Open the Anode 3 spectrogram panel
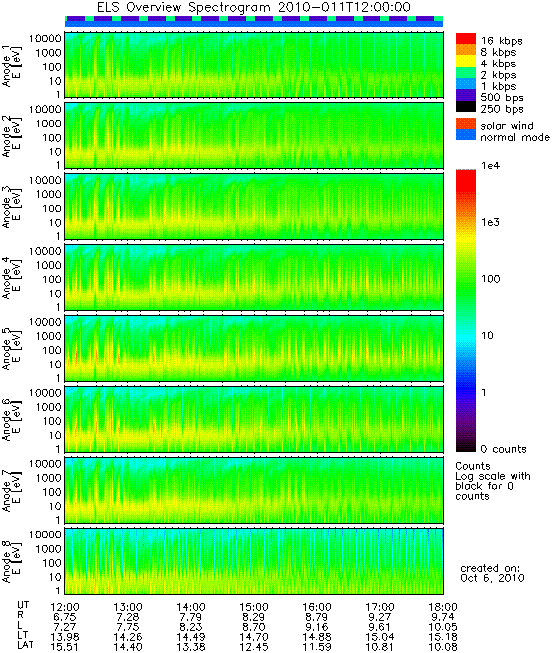This screenshot has height=653, width=552. click(254, 206)
